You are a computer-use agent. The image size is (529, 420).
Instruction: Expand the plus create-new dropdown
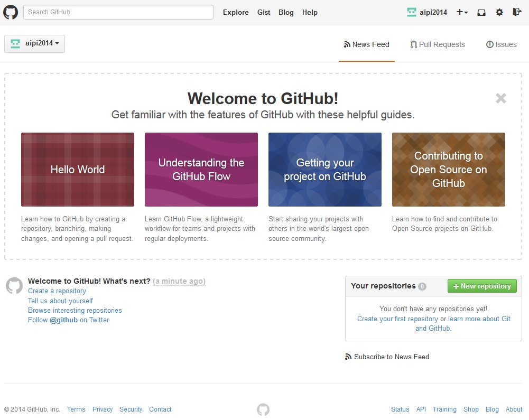click(x=462, y=12)
